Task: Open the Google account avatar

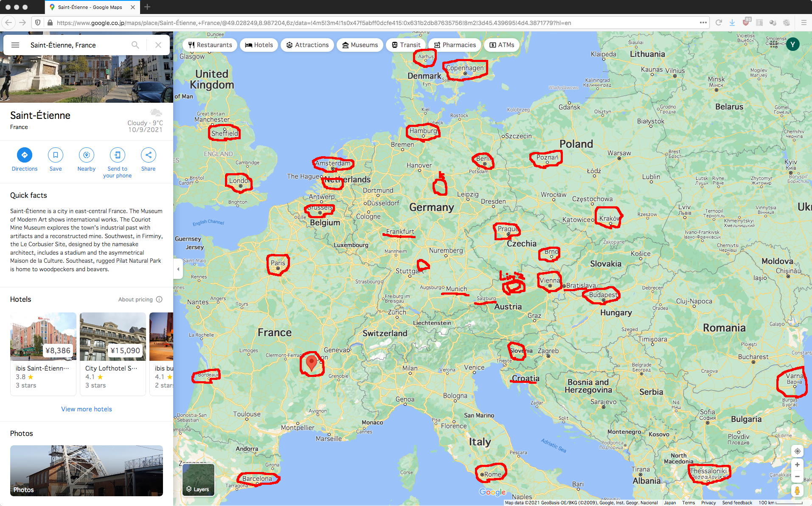Action: tap(792, 45)
